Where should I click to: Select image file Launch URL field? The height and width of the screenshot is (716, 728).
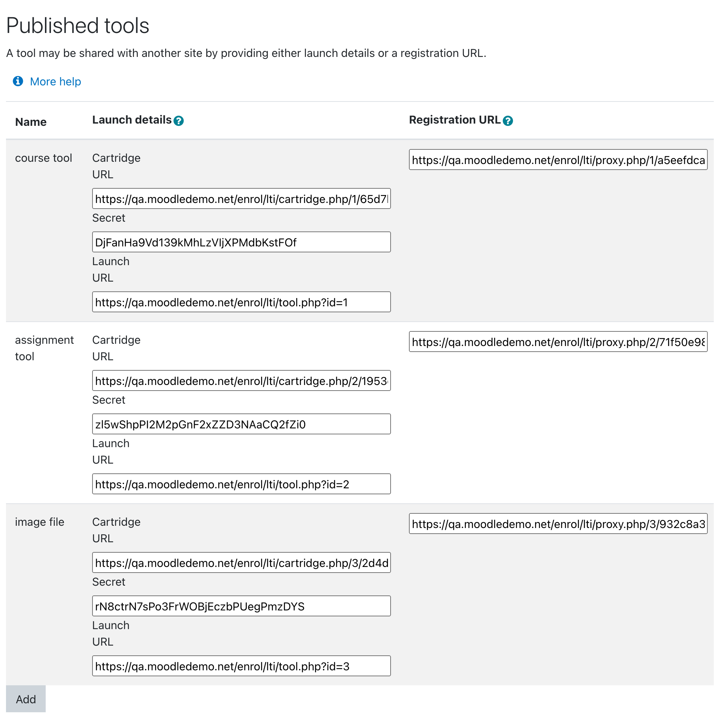pyautogui.click(x=242, y=666)
